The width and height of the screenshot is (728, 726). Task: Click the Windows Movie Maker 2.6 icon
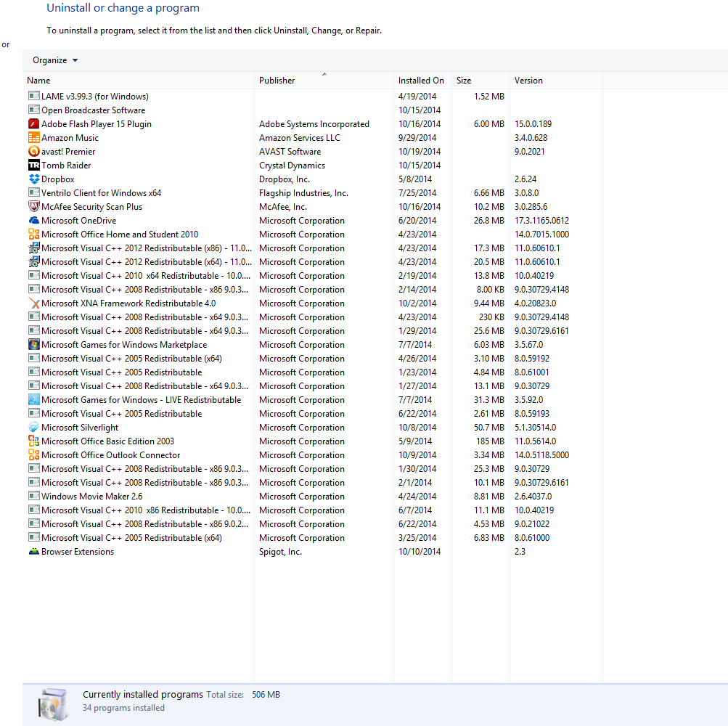tap(34, 497)
